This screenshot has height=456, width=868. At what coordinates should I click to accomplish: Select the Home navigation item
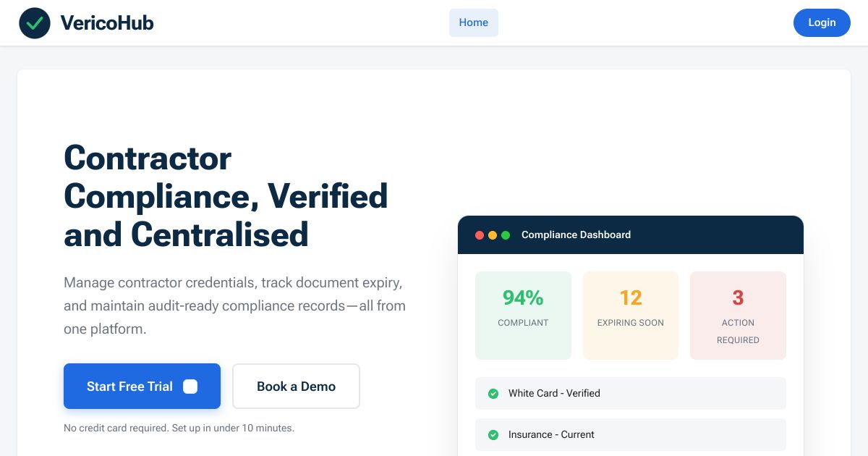click(x=474, y=22)
